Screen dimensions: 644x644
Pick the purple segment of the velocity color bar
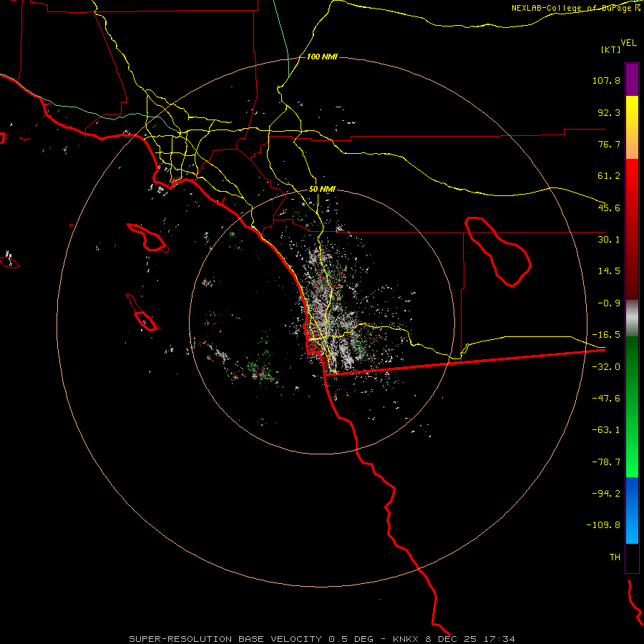pos(632,80)
